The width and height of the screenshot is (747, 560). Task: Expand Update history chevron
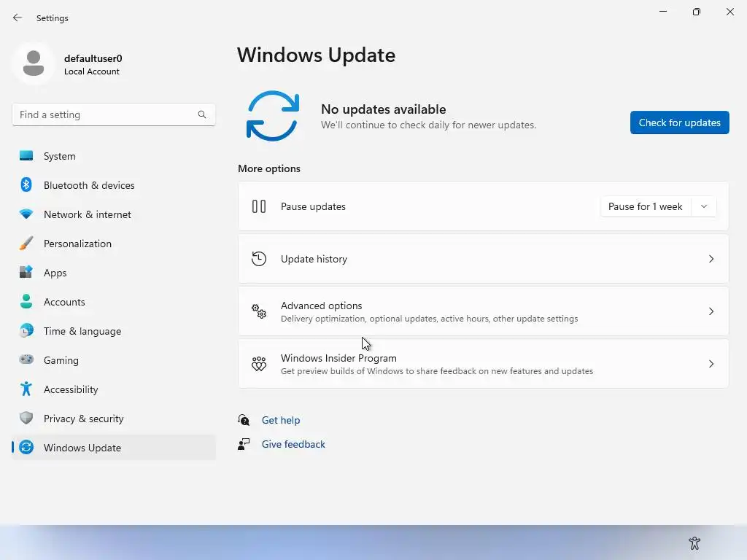(711, 259)
